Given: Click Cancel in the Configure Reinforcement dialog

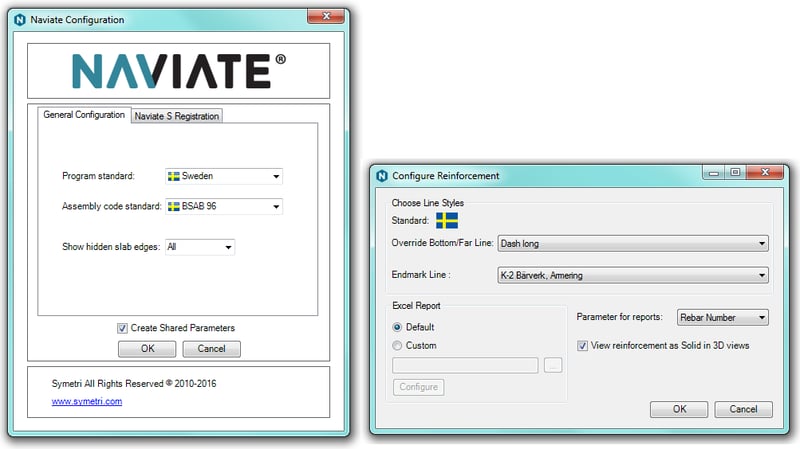Looking at the screenshot, I should (743, 409).
